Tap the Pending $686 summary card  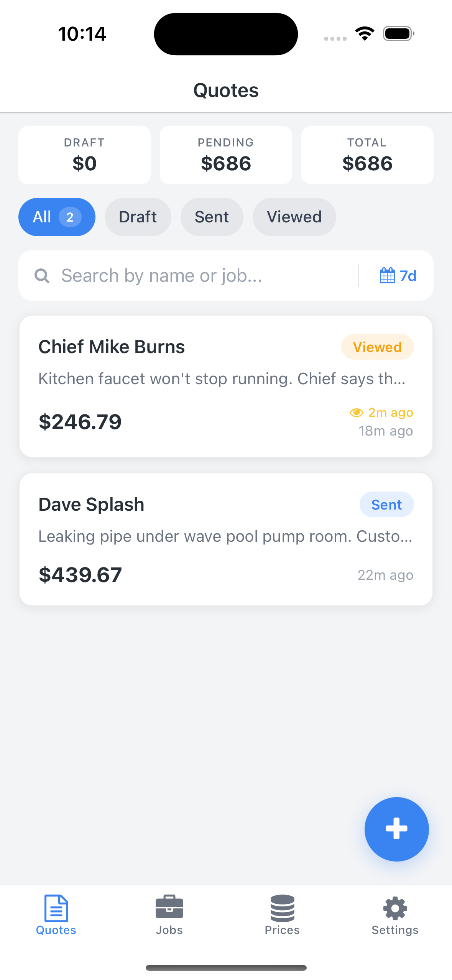226,155
